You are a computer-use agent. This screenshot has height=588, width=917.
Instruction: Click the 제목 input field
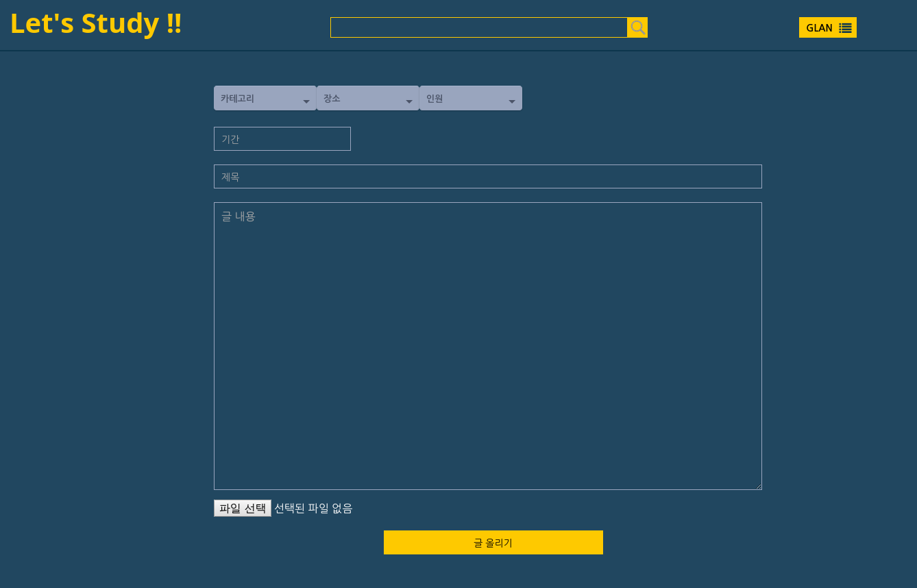point(488,176)
